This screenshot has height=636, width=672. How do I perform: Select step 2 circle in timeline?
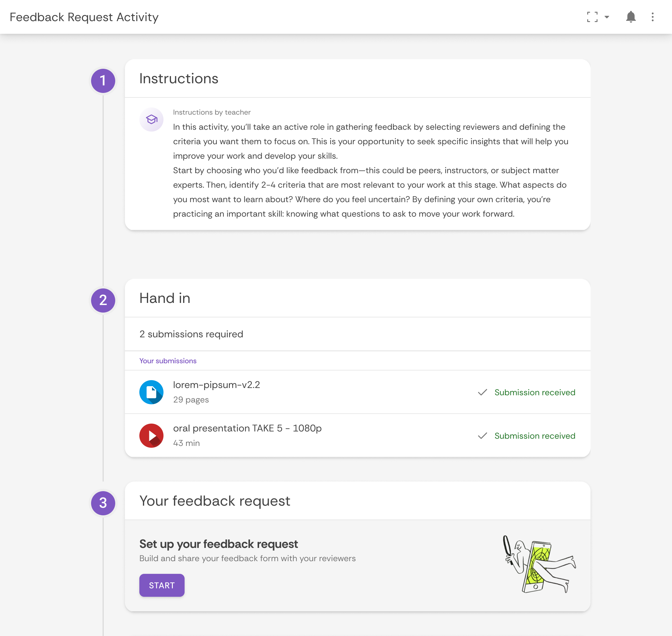(103, 301)
